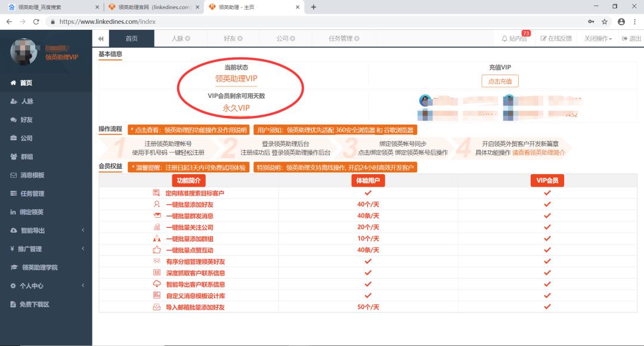Click the 有序分组管理领英好友 icon

coord(157,261)
